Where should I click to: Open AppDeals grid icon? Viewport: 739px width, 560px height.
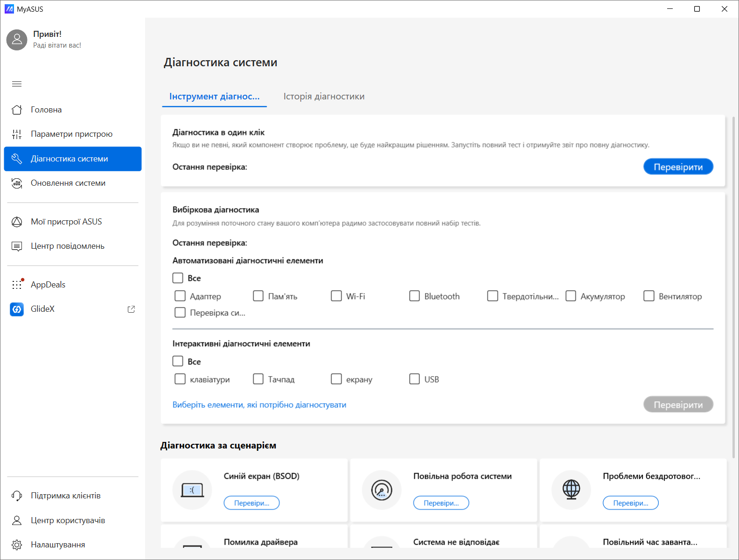point(17,285)
